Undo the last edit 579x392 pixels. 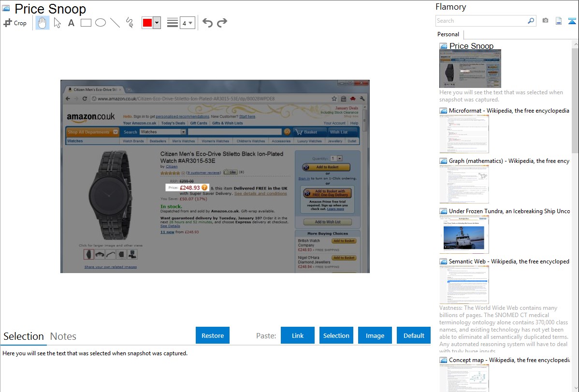click(207, 23)
